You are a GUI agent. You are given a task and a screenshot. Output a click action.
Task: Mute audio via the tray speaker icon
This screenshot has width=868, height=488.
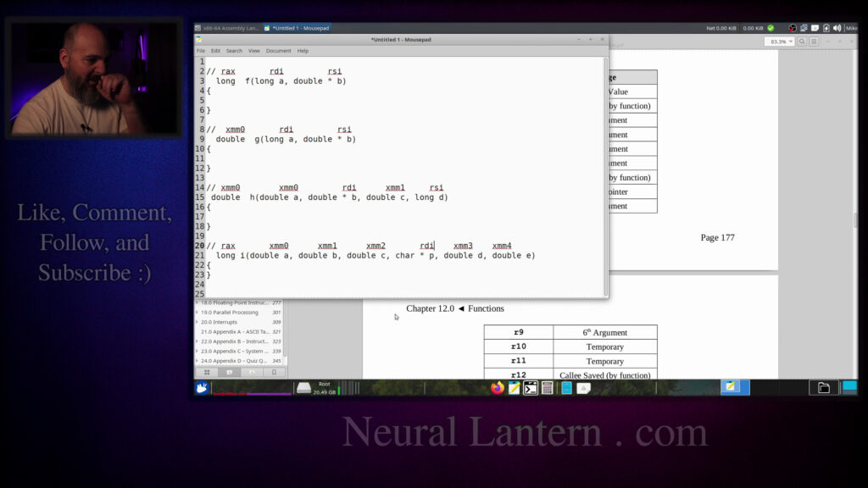837,27
